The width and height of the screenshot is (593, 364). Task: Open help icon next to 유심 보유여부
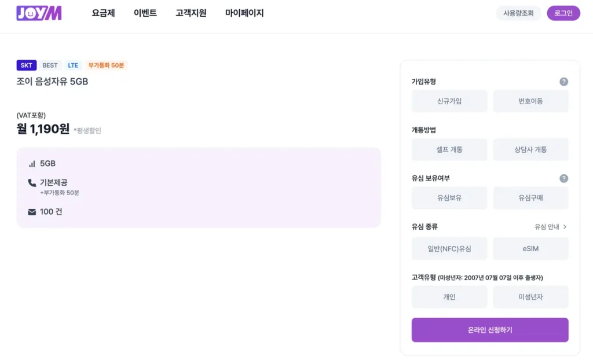click(x=563, y=178)
